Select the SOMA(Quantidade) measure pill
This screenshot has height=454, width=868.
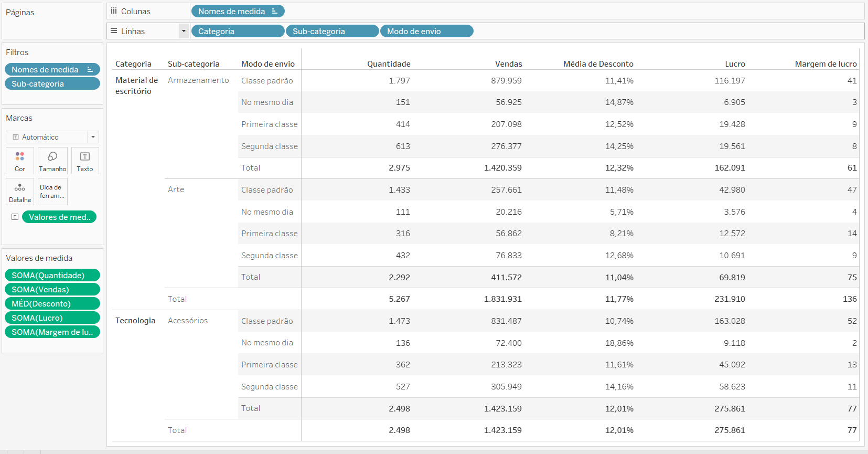(52, 275)
